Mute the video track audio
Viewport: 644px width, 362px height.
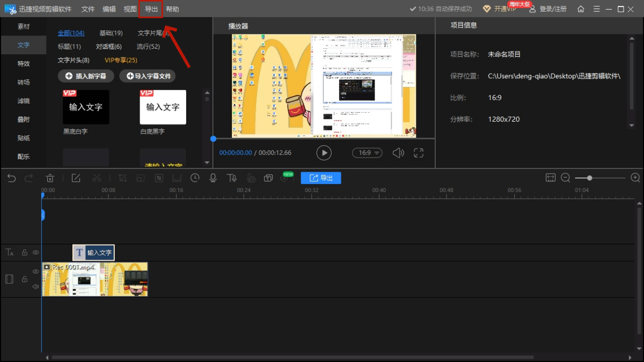[x=35, y=286]
